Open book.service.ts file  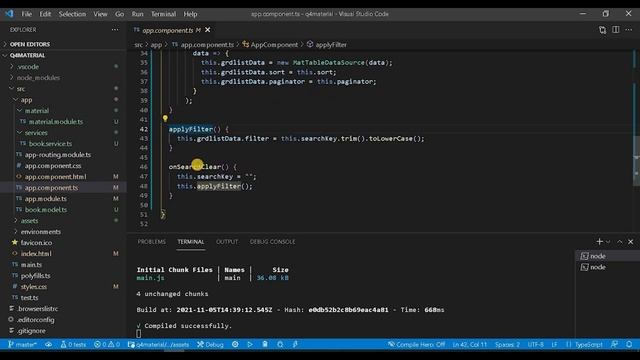click(63, 144)
